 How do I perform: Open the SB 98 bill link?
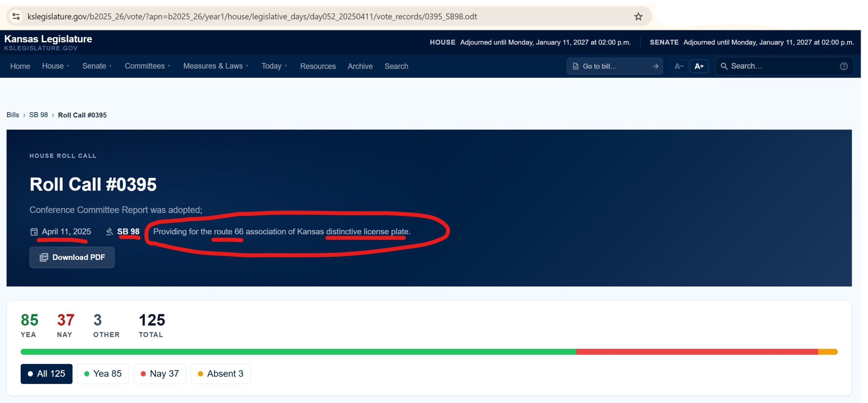click(128, 231)
